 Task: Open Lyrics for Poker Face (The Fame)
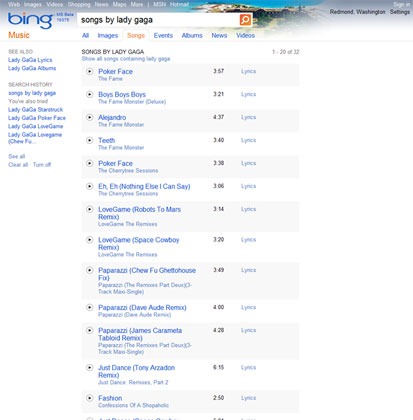point(248,71)
